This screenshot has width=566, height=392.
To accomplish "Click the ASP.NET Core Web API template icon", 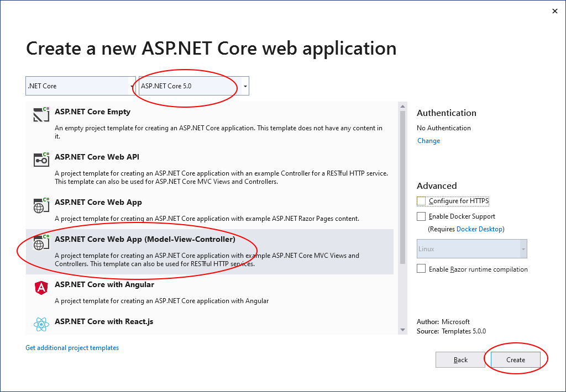I will click(41, 160).
